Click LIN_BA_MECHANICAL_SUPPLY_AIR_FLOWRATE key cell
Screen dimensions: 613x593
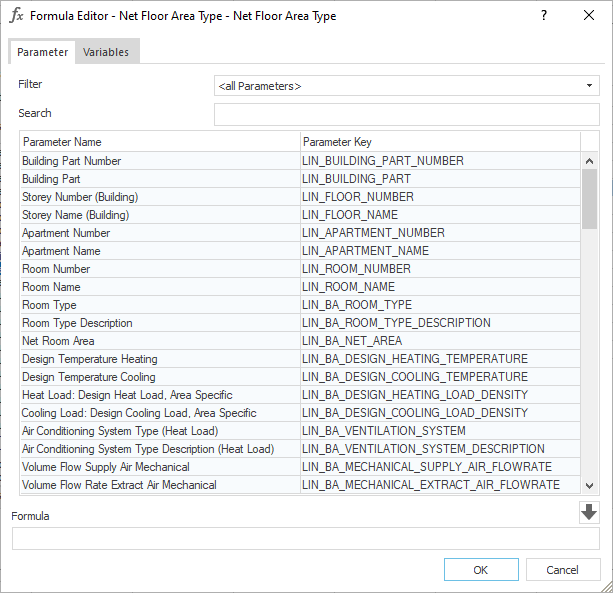(440, 466)
